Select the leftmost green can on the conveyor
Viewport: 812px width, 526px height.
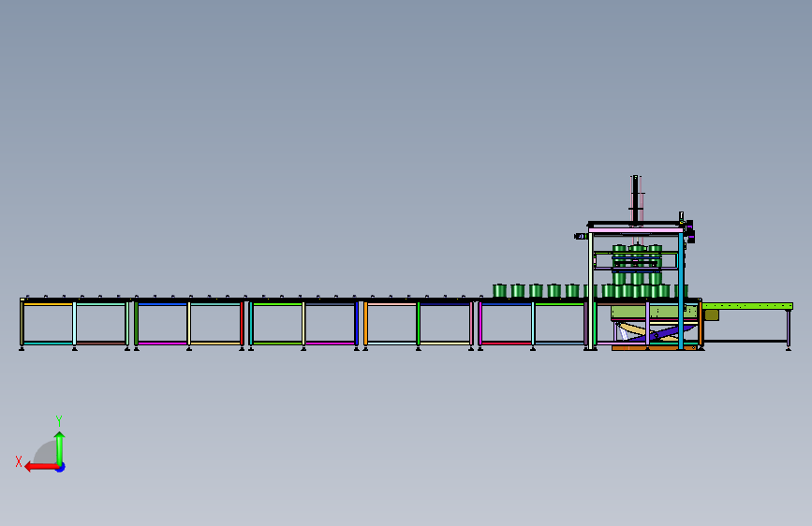(x=499, y=290)
